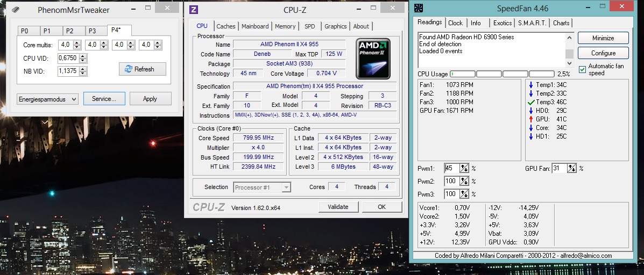Adjust the Pwm3 percentage stepper
The image size is (644, 275).
click(x=464, y=194)
